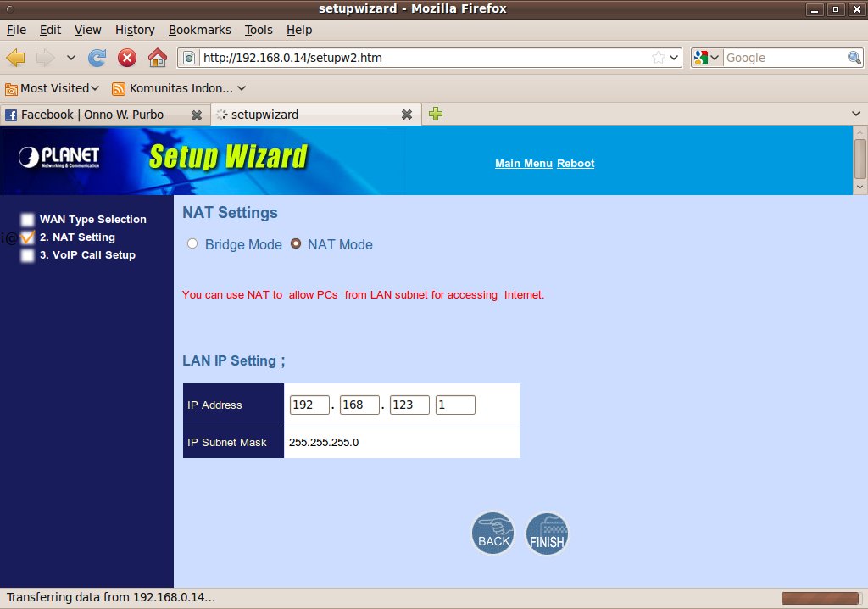Click subnet mask value 255.255.255.0
The image size is (868, 609).
click(x=324, y=443)
